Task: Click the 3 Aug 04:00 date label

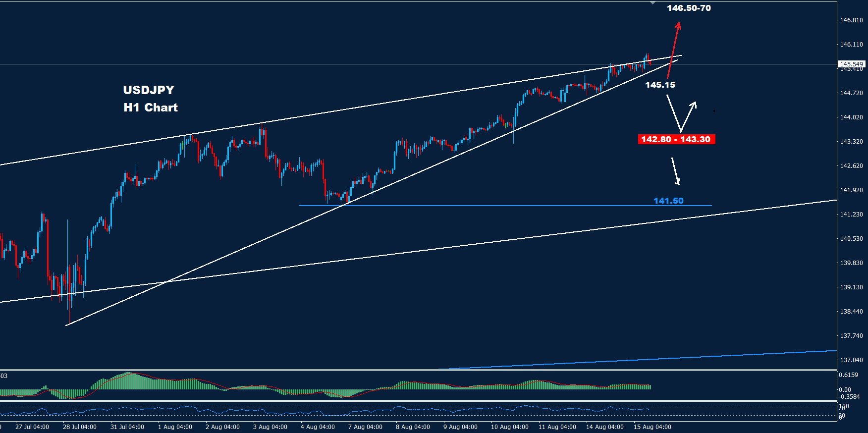Action: pyautogui.click(x=270, y=427)
